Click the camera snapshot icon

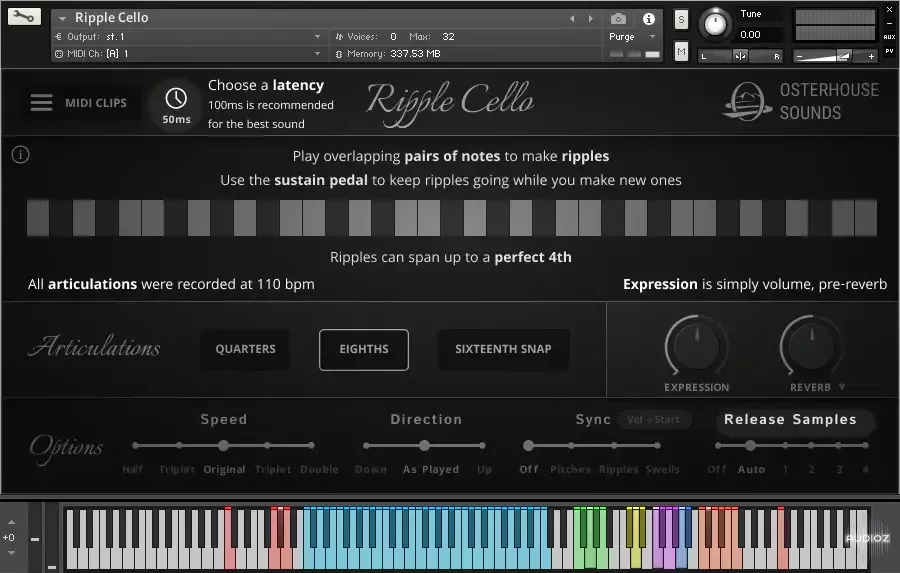coord(619,18)
